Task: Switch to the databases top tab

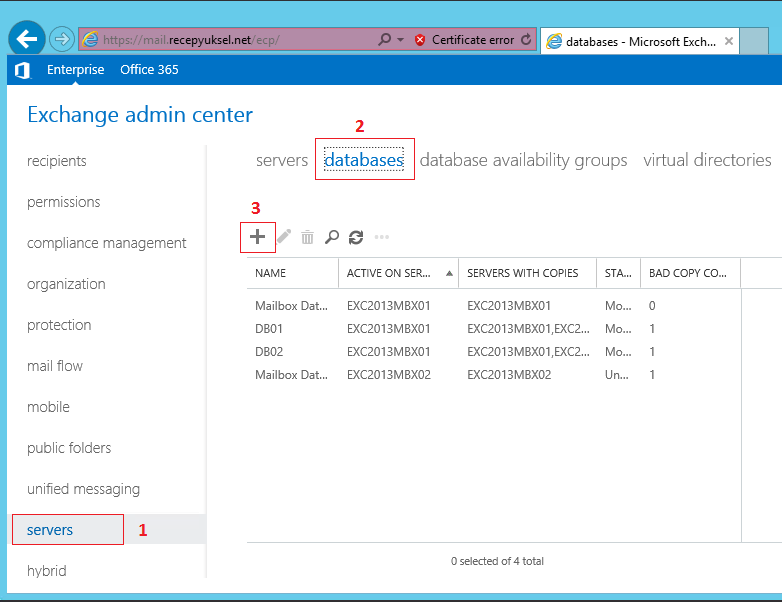Action: point(364,160)
